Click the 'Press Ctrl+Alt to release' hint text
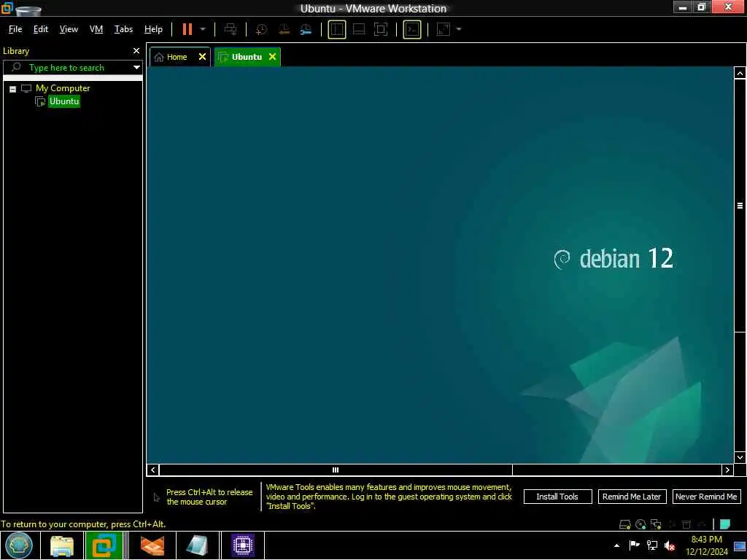This screenshot has width=747, height=560. point(209,497)
